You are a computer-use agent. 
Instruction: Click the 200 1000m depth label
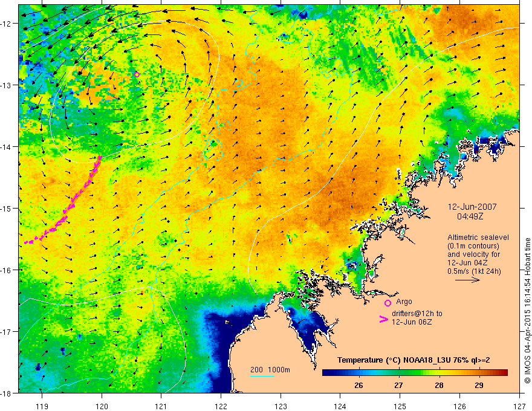[270, 370]
